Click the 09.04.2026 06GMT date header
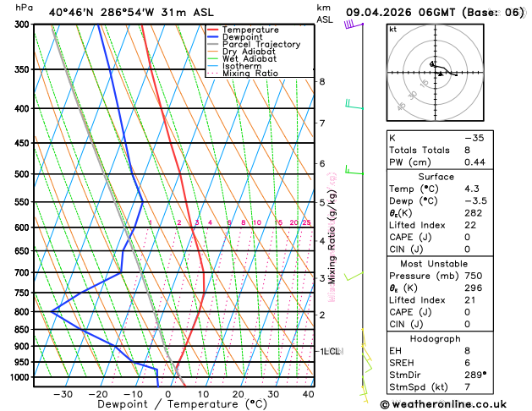 400,13
